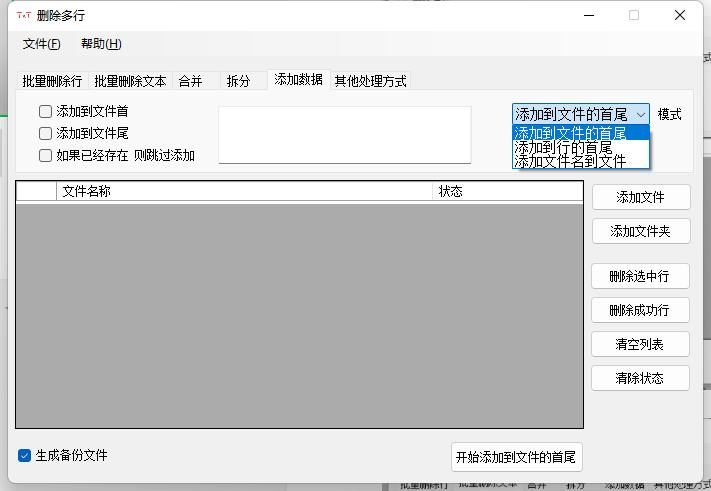Open the 文件(F) menu

tap(41, 44)
